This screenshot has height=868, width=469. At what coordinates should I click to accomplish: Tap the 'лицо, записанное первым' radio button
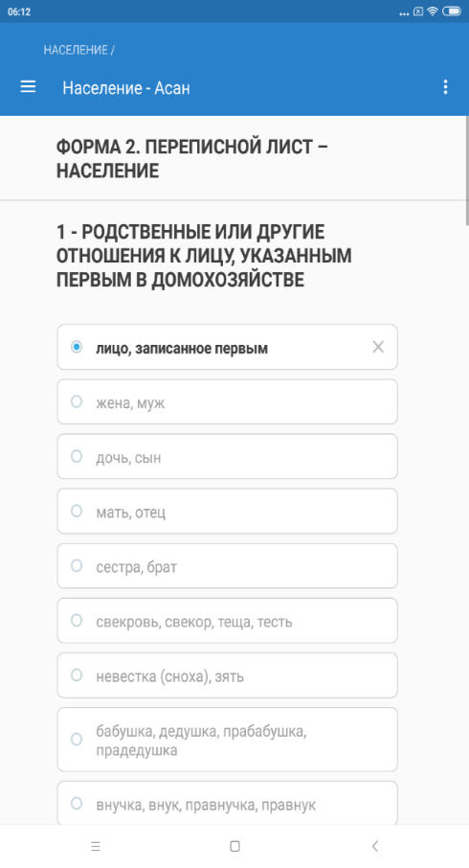77,347
